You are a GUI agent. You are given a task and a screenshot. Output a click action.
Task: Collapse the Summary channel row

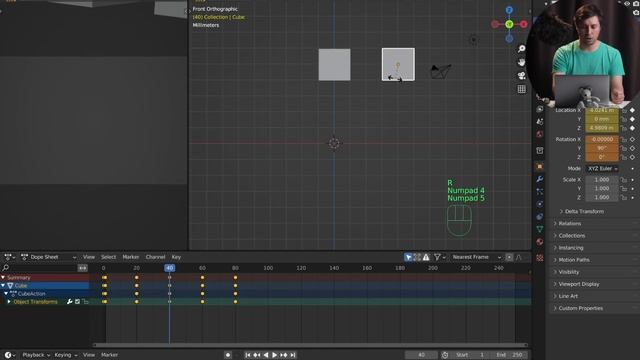3,278
